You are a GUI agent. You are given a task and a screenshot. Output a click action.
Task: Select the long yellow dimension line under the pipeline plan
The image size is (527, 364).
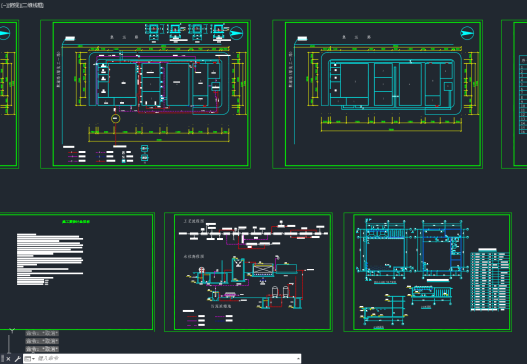[159, 140]
